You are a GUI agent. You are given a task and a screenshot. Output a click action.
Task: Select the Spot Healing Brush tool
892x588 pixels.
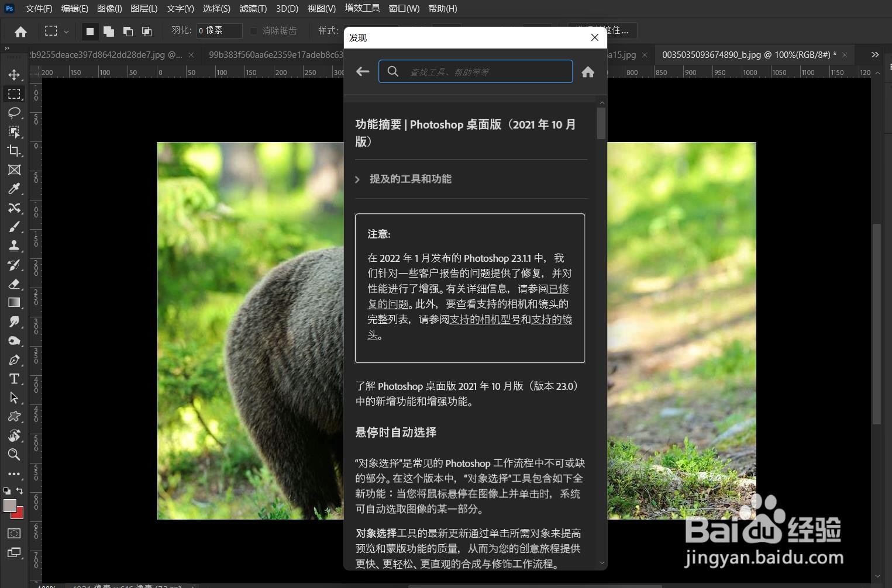tap(14, 207)
